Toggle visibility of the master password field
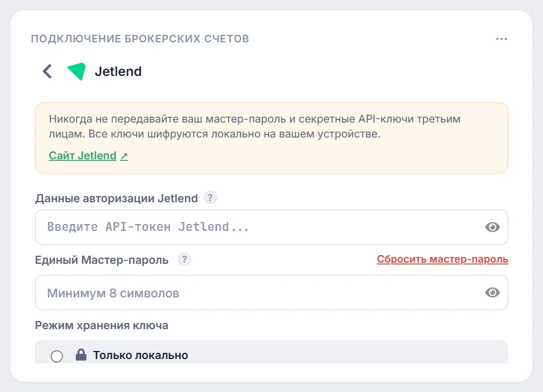 pyautogui.click(x=492, y=292)
